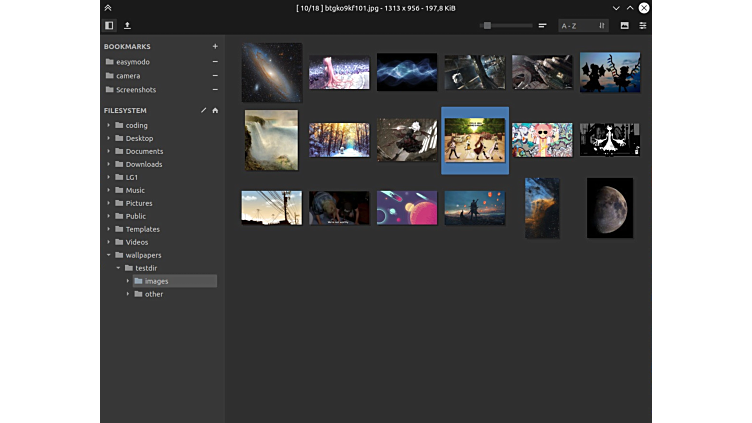This screenshot has width=752, height=423.
Task: Open the moon photo thumbnail
Action: pos(609,207)
